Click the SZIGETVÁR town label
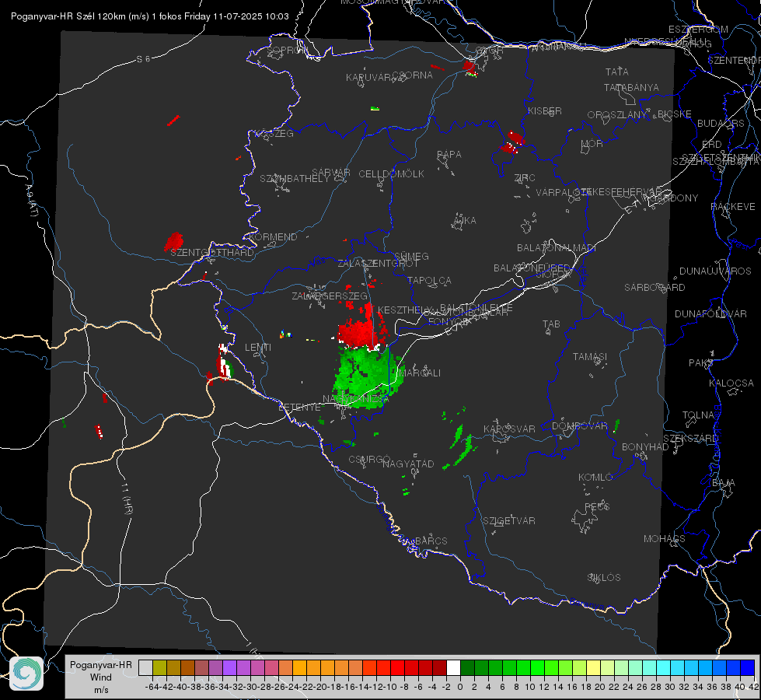761x700 pixels. 509,521
